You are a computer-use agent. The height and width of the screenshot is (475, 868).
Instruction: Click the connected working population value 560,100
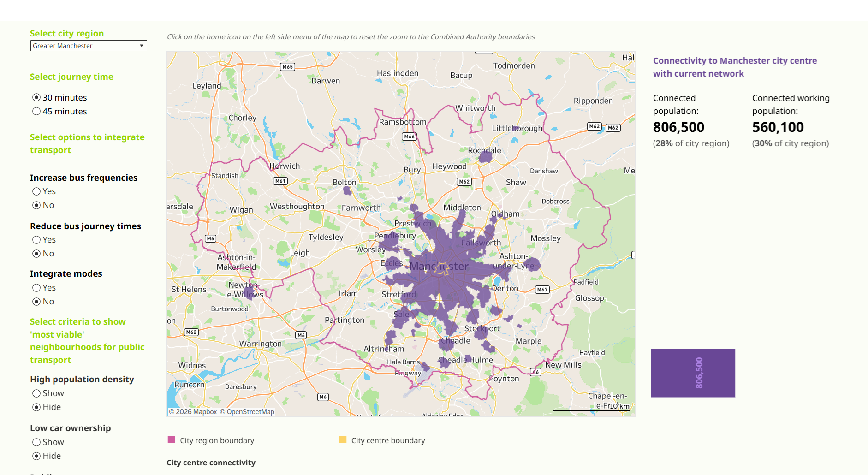[x=778, y=127]
